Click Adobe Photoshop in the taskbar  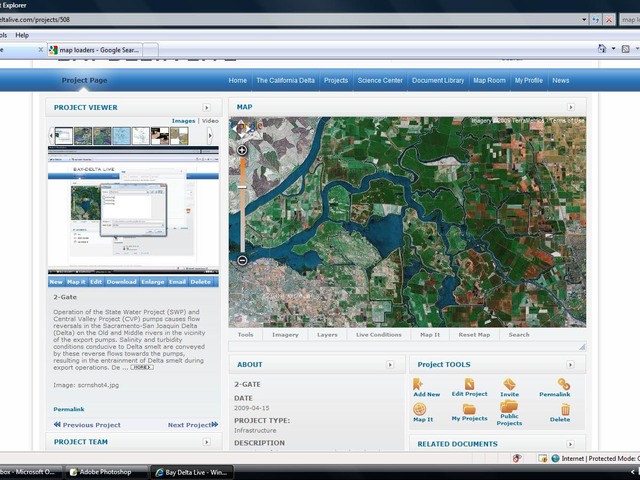coord(105,472)
